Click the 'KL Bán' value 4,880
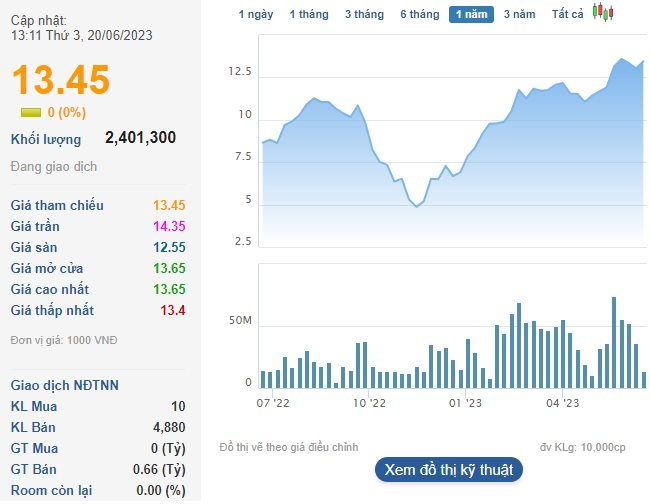Image resolution: width=650 pixels, height=504 pixels. coord(169,427)
